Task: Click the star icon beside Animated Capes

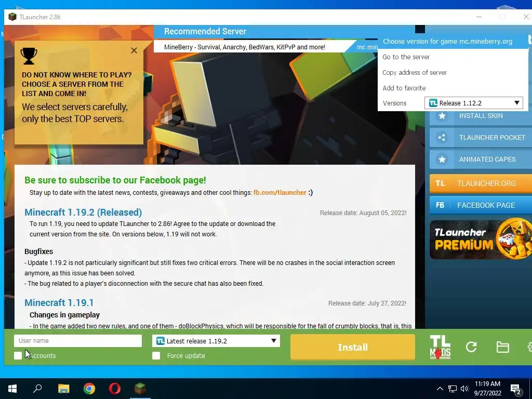Action: tap(442, 159)
